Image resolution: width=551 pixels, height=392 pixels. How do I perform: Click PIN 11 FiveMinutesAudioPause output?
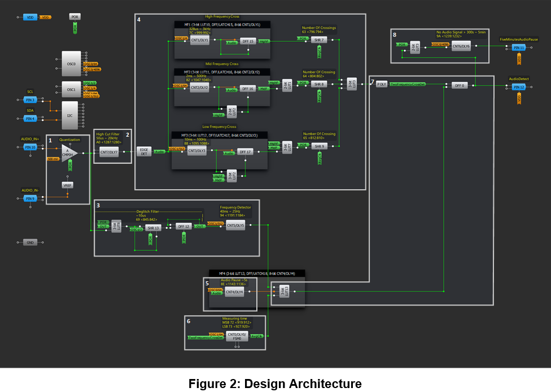pyautogui.click(x=518, y=48)
